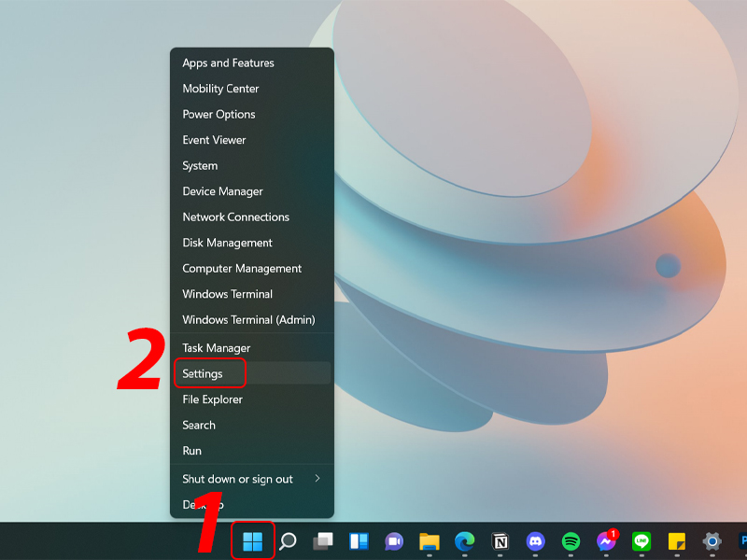Open the Settings gear taskbar icon
The height and width of the screenshot is (560, 747).
(x=712, y=541)
